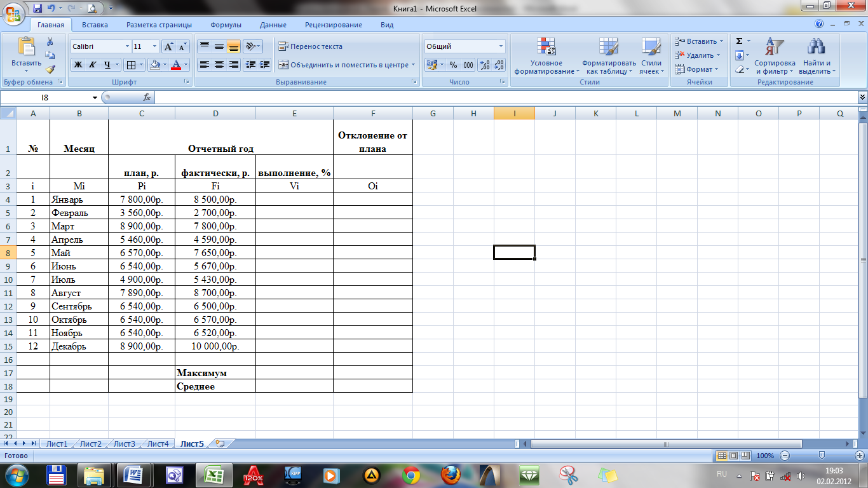Open the Sort and Filter tool
Viewport: 868px width, 488px height.
(775, 56)
